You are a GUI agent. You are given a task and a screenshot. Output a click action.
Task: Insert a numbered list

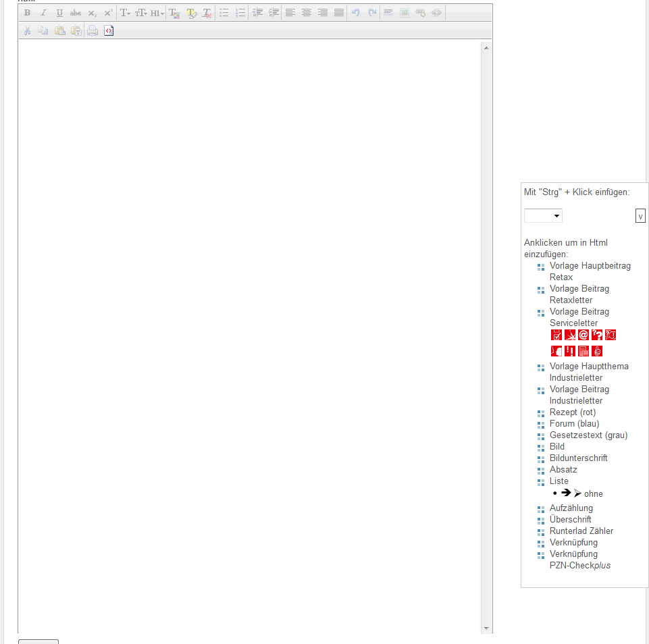click(240, 13)
